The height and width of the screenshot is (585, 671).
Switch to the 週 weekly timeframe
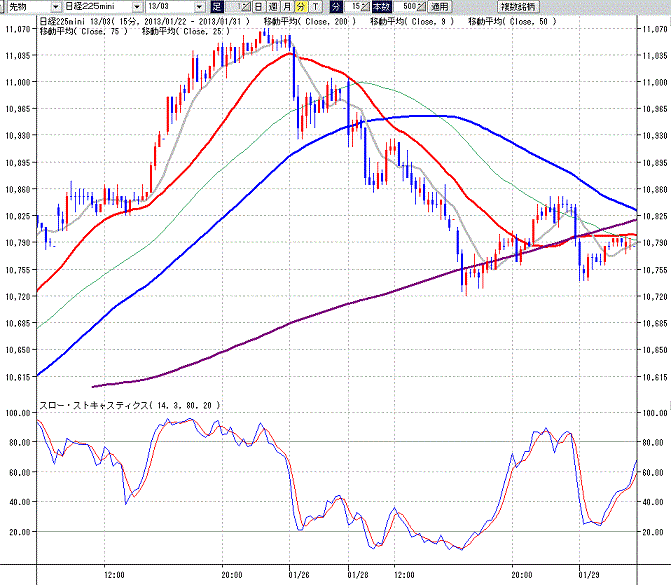point(273,6)
